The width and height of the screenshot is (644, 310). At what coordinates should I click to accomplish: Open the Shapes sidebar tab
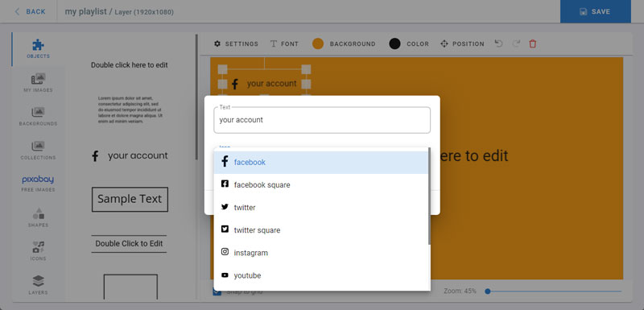point(38,217)
